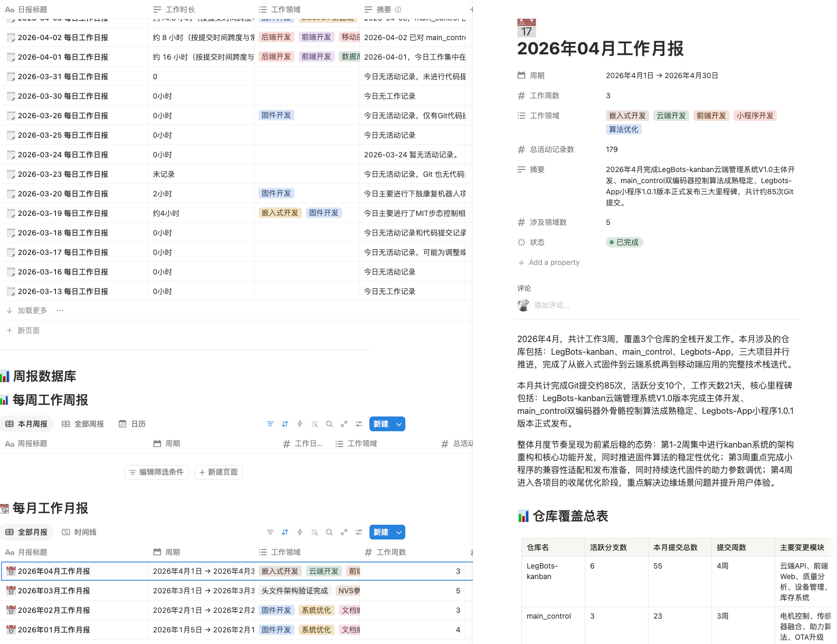Image resolution: width=837 pixels, height=644 pixels.
Task: Open 2026年03月工作月报 row
Action: pyautogui.click(x=54, y=591)
